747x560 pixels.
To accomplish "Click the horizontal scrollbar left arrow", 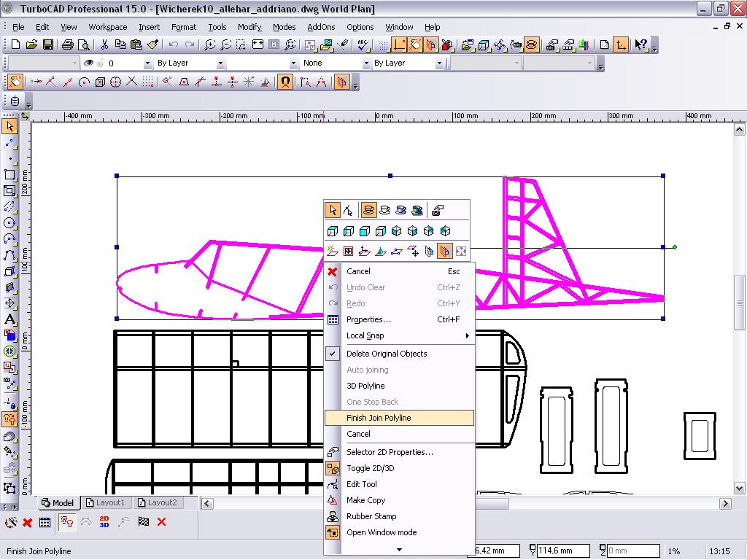I will pyautogui.click(x=208, y=503).
